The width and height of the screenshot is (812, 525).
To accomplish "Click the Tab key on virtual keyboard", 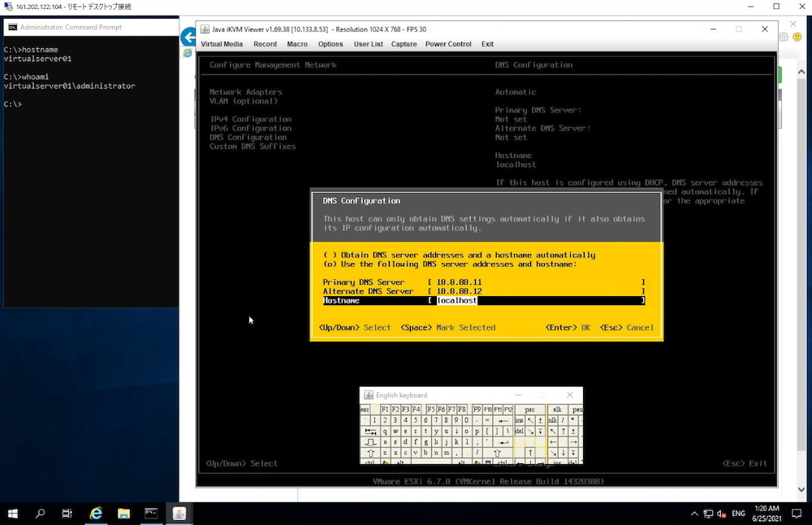I will click(370, 432).
